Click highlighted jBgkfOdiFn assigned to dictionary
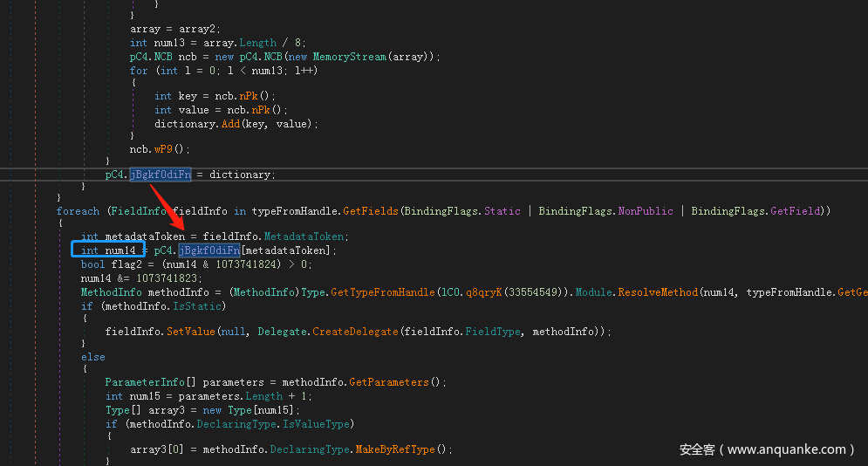868x466 pixels. tap(161, 175)
